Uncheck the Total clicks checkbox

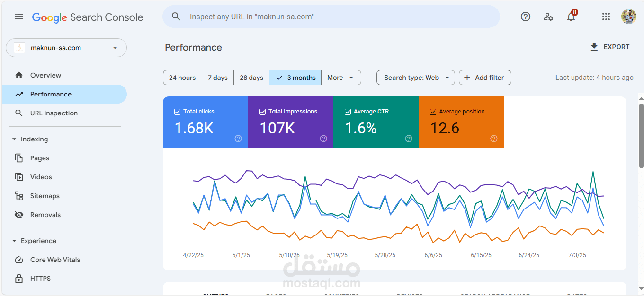click(x=178, y=112)
